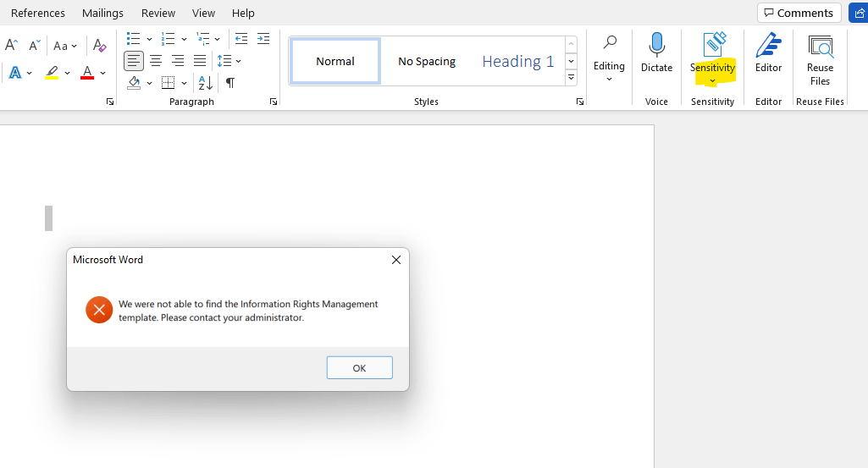
Task: Decrease the paragraph indent
Action: click(240, 39)
